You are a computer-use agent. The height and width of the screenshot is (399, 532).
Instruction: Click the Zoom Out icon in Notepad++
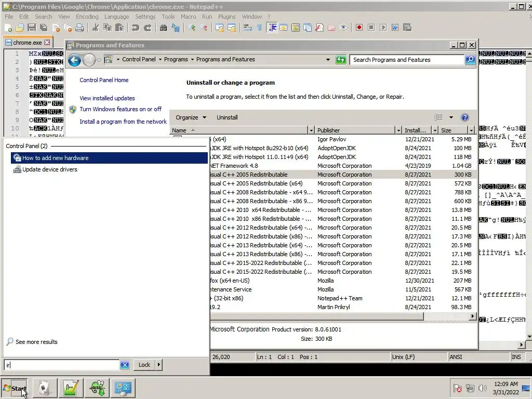[x=204, y=28]
